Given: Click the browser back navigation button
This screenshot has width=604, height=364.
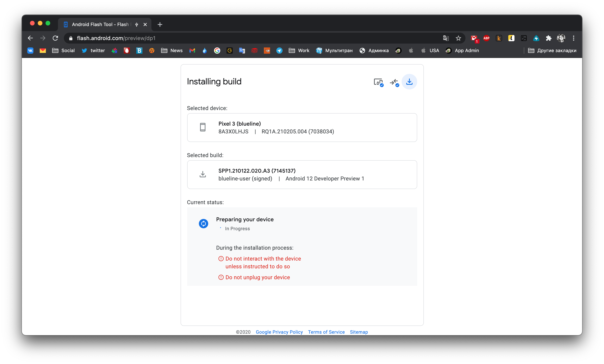Looking at the screenshot, I should [30, 38].
